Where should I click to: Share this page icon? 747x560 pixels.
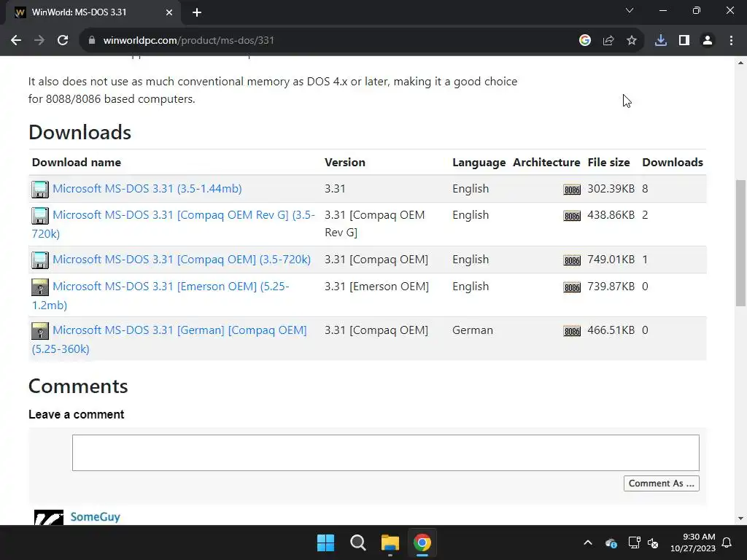click(x=608, y=41)
